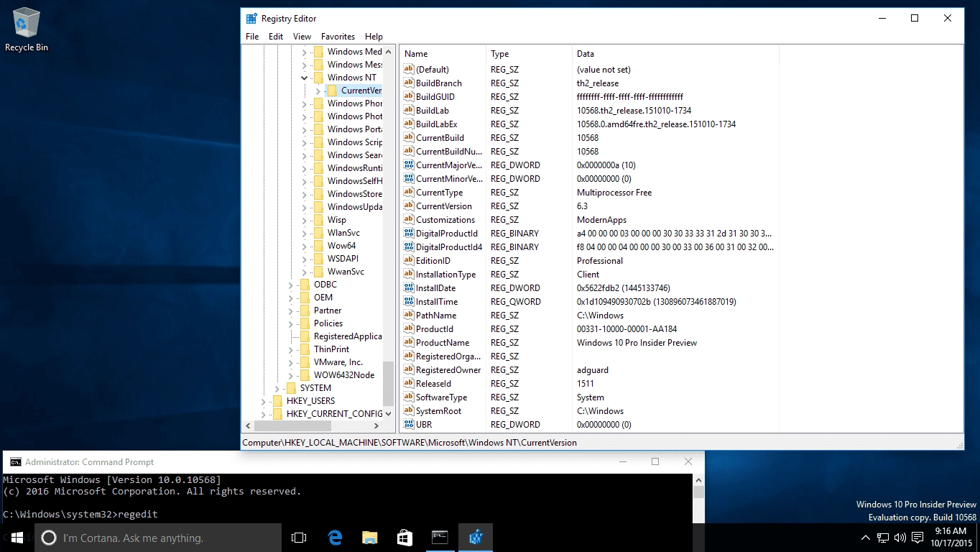Click the ReleaseId value name
Image resolution: width=980 pixels, height=552 pixels.
tap(433, 384)
